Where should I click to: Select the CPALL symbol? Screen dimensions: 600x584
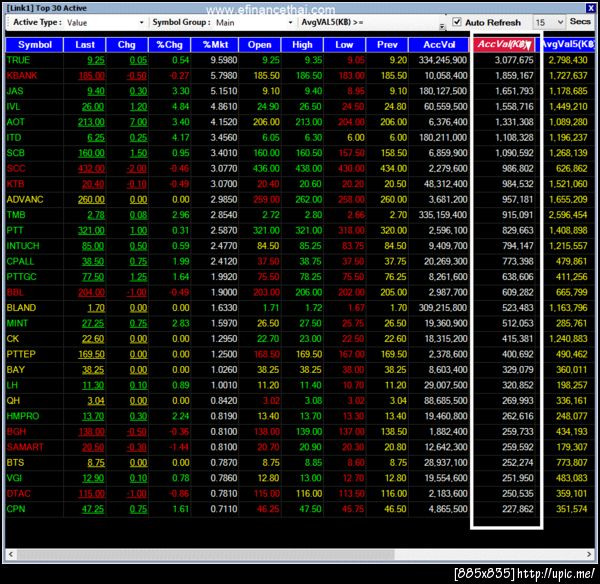(20, 261)
